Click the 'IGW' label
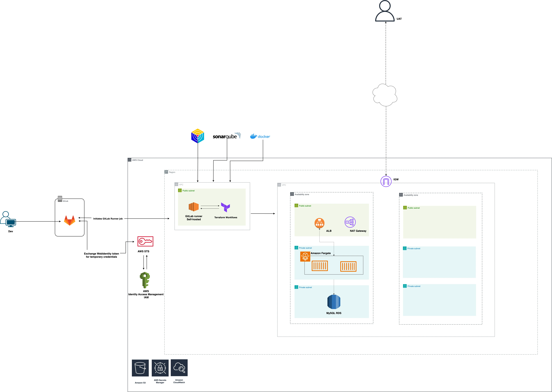This screenshot has height=392, width=552. pos(396,179)
